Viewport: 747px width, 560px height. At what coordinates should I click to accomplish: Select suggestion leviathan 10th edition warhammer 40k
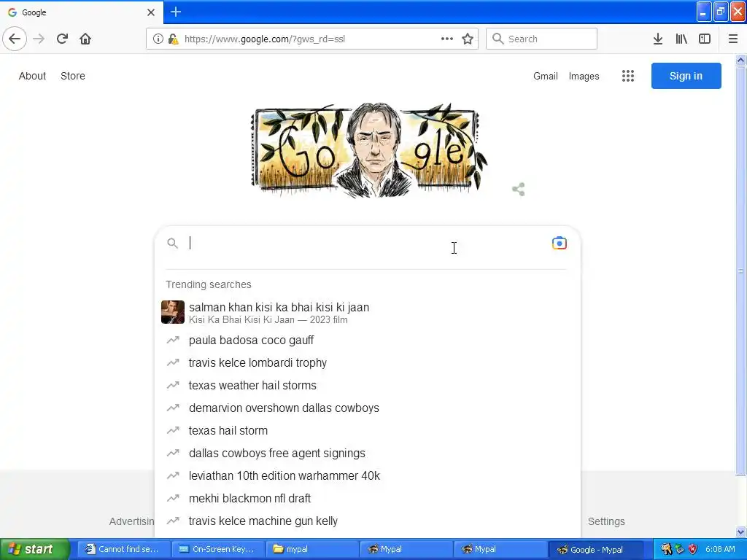[368, 475]
